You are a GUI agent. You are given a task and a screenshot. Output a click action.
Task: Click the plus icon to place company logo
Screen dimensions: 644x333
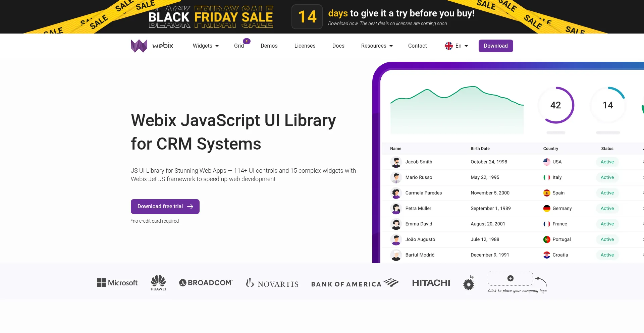point(510,278)
